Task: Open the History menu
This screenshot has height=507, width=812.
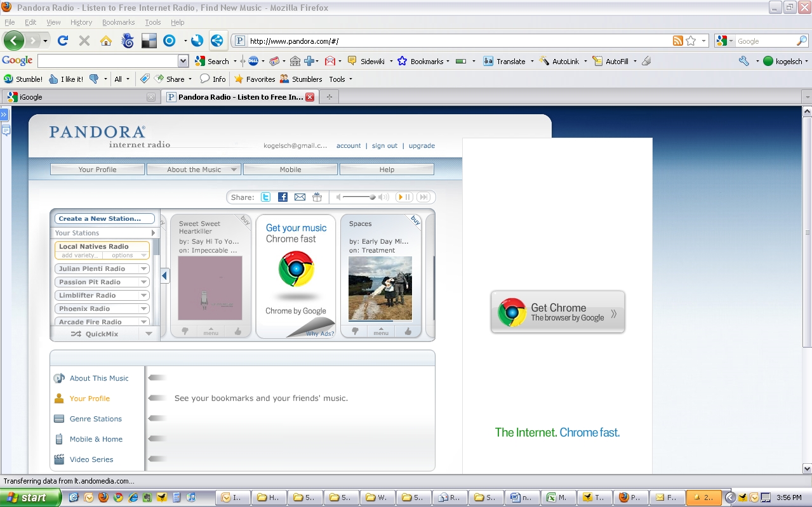Action: tap(81, 22)
